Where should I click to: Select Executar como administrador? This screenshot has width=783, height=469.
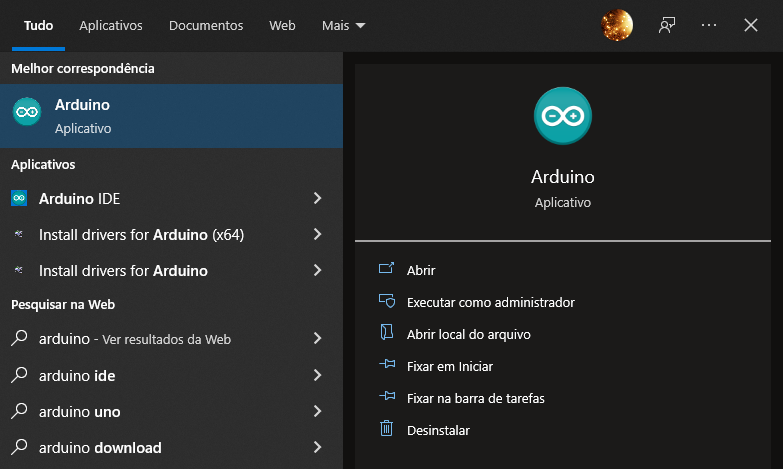pos(491,302)
